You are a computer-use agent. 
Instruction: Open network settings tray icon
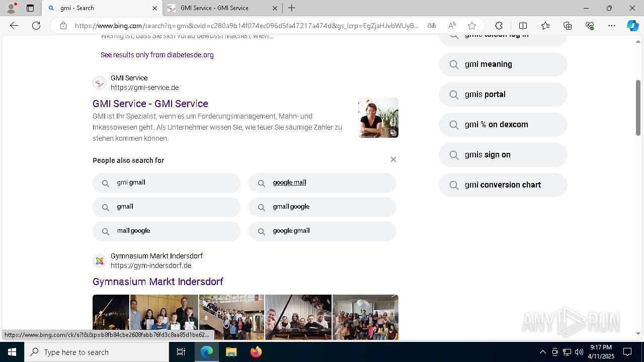pyautogui.click(x=567, y=352)
